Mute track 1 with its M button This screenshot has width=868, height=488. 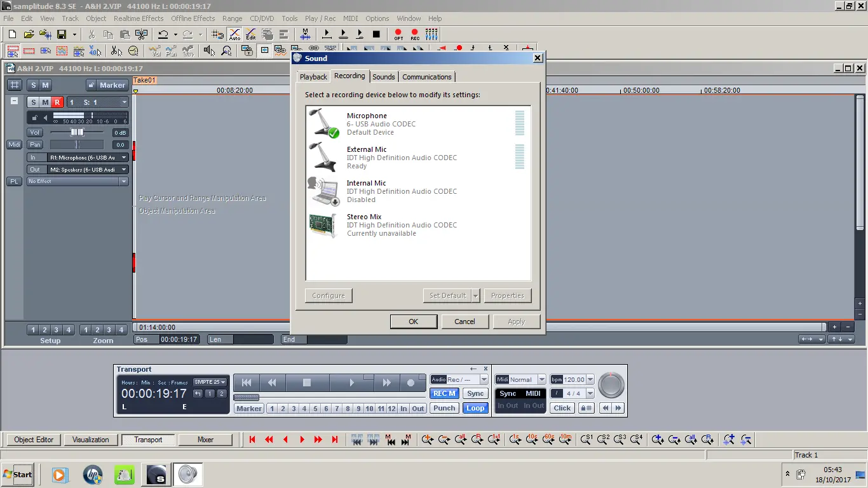45,102
